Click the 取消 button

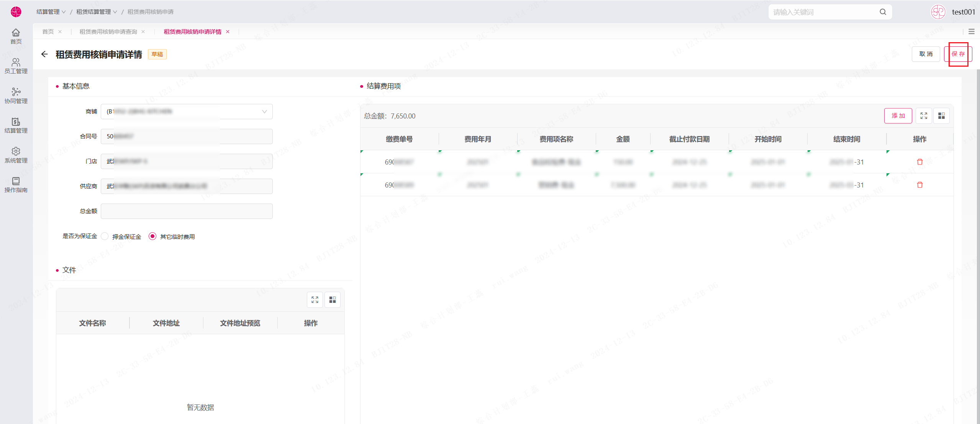(x=926, y=54)
